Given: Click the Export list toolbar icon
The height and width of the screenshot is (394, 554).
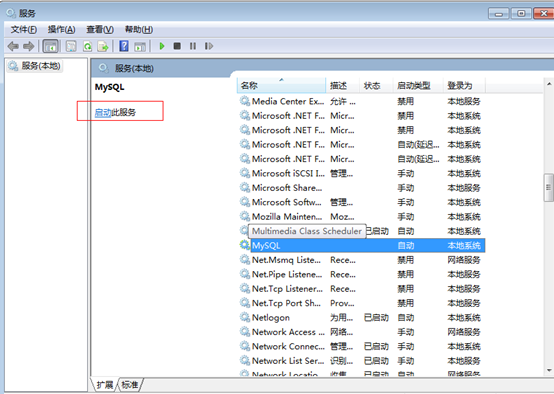Looking at the screenshot, I should click(x=103, y=46).
